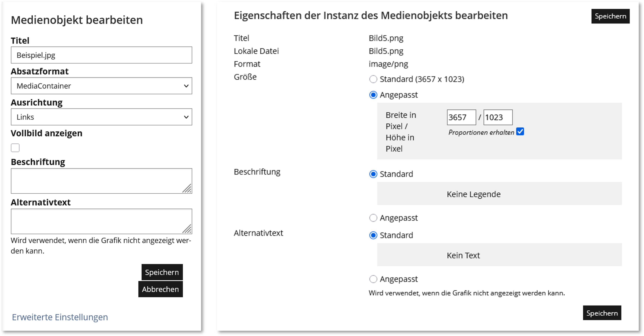Image resolution: width=644 pixels, height=336 pixels.
Task: Click the width field showing 3657
Action: (x=461, y=117)
